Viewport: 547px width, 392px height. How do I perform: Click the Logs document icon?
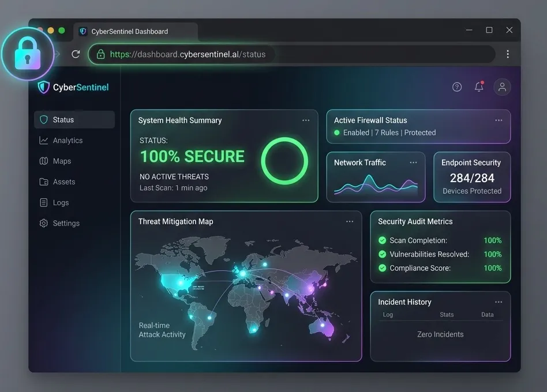[44, 202]
